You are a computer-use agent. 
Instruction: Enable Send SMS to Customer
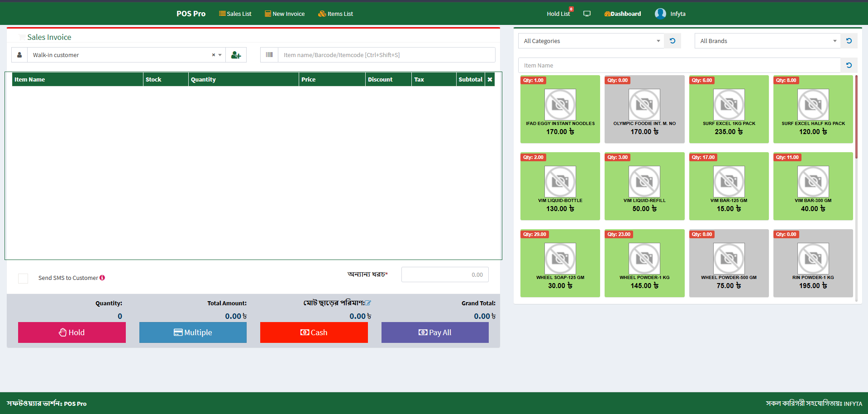click(x=23, y=278)
